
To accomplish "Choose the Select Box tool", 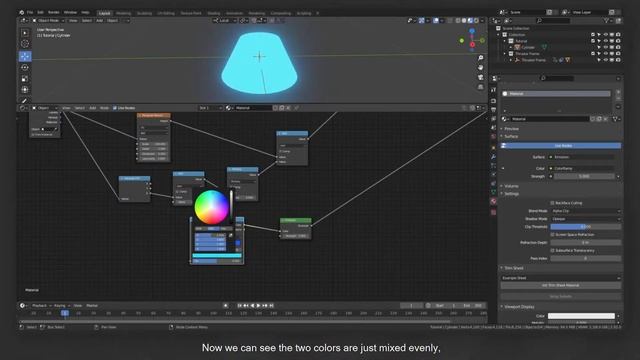I will point(25,33).
